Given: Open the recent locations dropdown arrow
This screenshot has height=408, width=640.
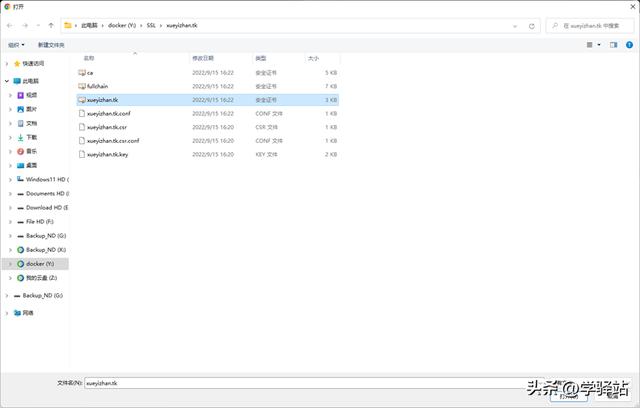Looking at the screenshot, I should [x=38, y=25].
